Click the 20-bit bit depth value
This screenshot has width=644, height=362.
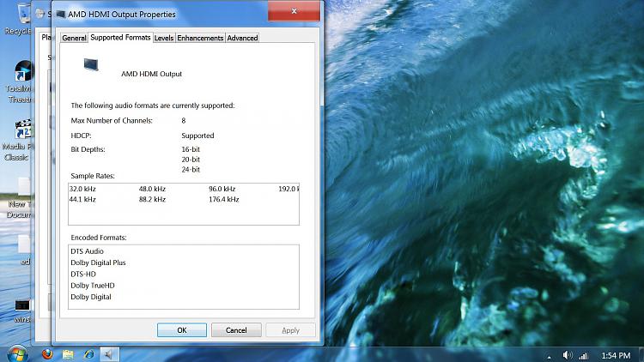click(191, 160)
